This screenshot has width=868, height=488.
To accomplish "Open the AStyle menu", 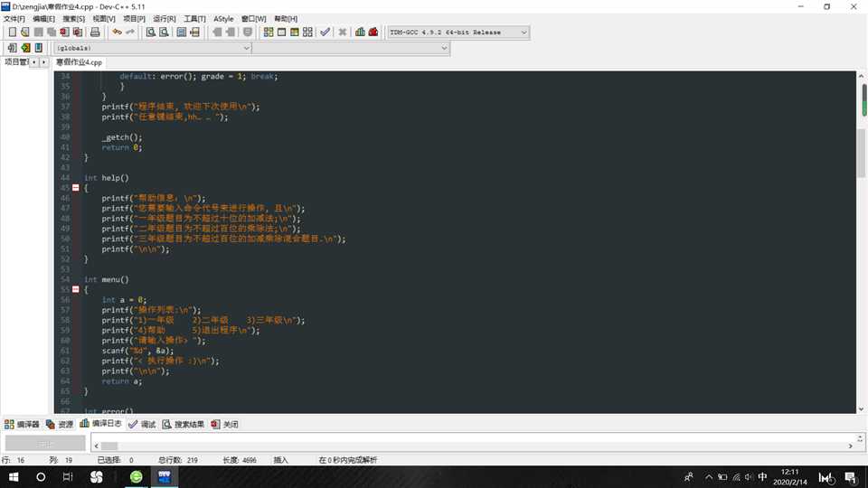I will pos(223,18).
